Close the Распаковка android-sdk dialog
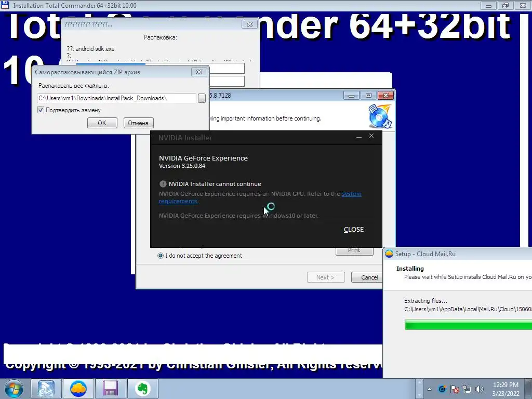Screen dimensions: 532x399 pos(249,24)
